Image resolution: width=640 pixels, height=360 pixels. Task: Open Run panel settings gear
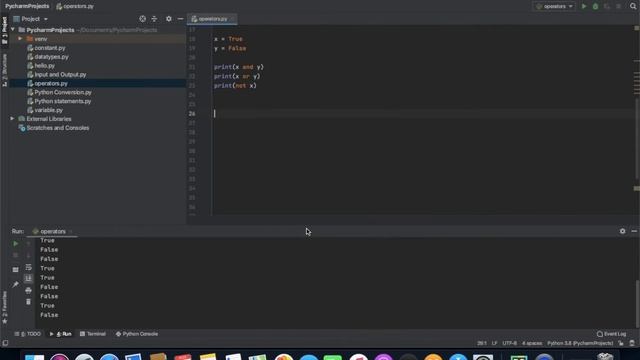[622, 231]
